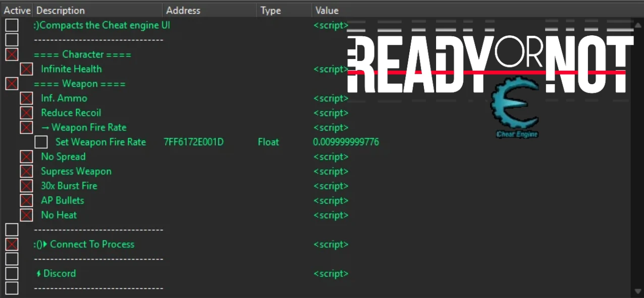The width and height of the screenshot is (644, 298).
Task: Select the 'Compacts the Cheat engine UI' row text
Action: (101, 25)
